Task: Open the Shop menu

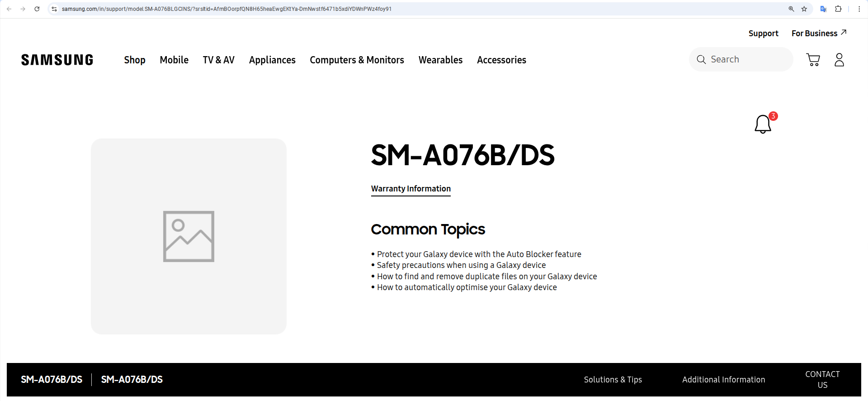Action: click(x=135, y=60)
